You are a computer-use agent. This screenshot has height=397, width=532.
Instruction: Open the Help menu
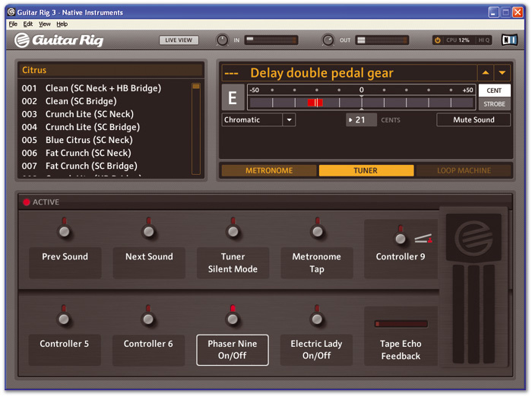pos(62,24)
